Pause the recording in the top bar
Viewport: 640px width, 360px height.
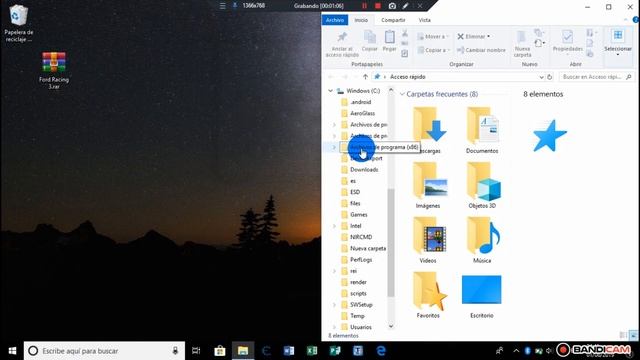click(x=364, y=6)
